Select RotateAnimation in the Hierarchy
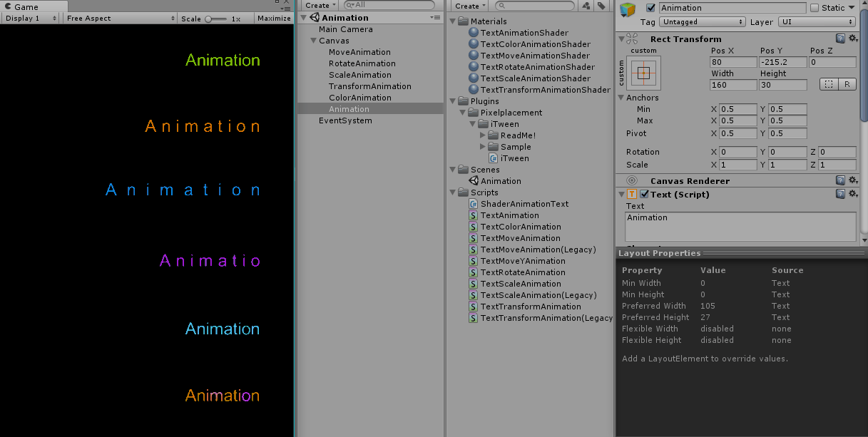Screen dimensions: 868x437 (x=362, y=63)
